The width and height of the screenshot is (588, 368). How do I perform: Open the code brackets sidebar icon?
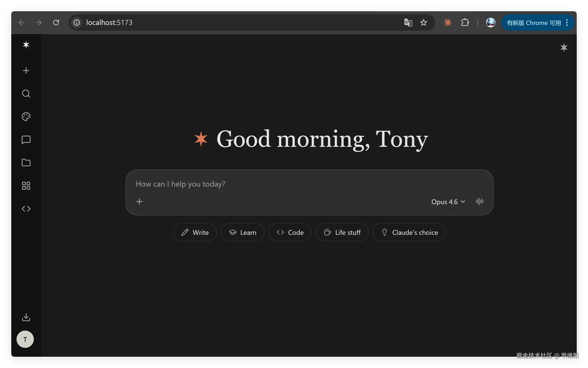tap(26, 208)
